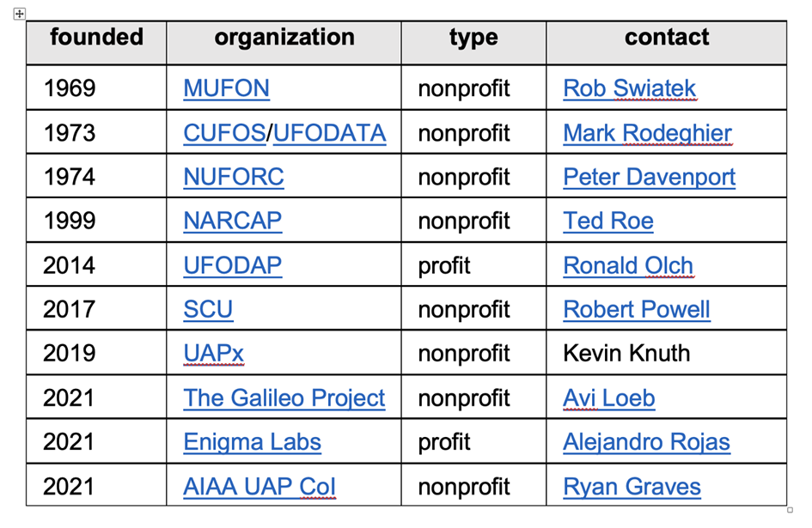Click the table resize handle square
This screenshot has width=812, height=528.
point(790,510)
